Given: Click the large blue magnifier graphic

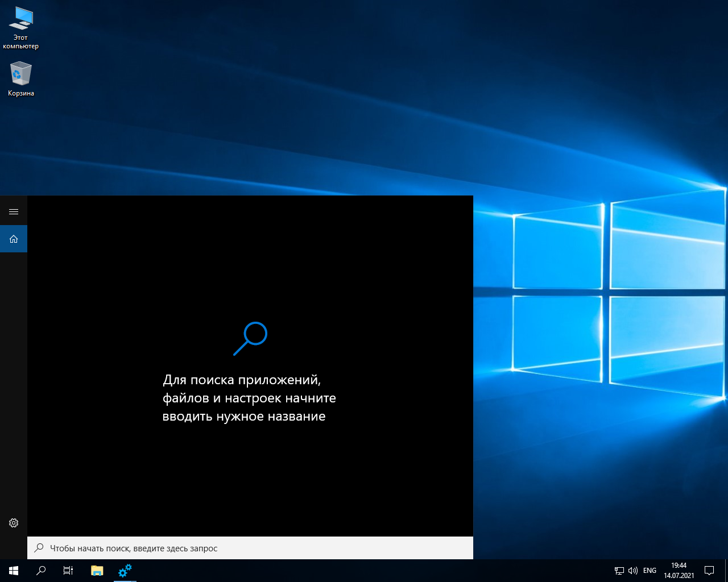Looking at the screenshot, I should (250, 339).
